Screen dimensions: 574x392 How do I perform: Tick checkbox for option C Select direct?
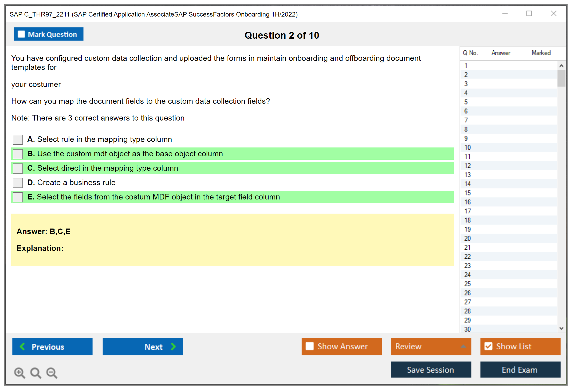coord(18,168)
